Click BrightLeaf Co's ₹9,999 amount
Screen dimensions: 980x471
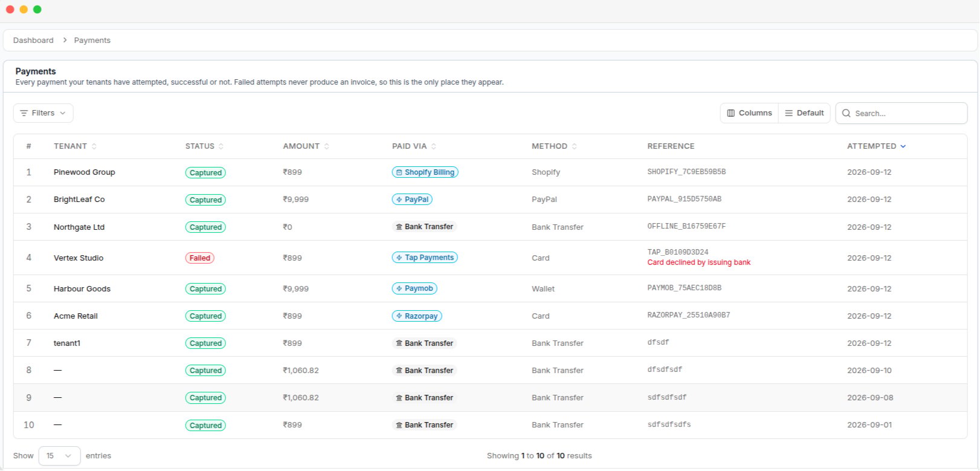tap(296, 200)
